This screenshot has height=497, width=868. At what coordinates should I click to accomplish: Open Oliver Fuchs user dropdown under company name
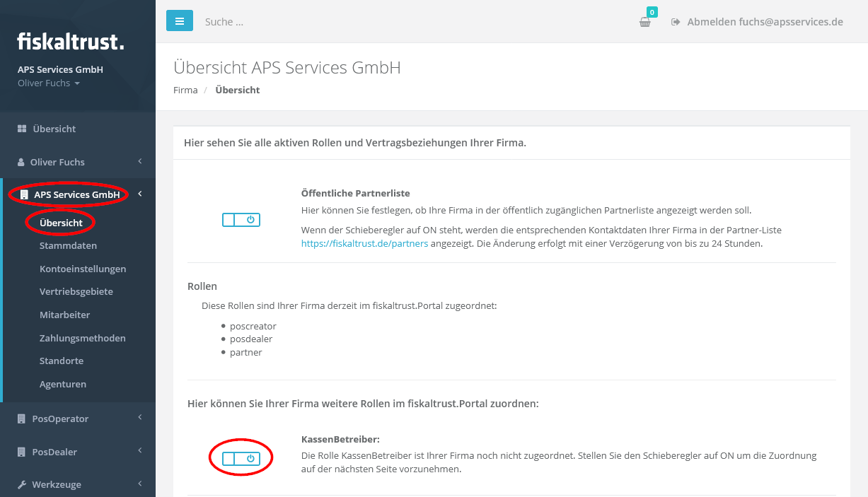click(49, 83)
